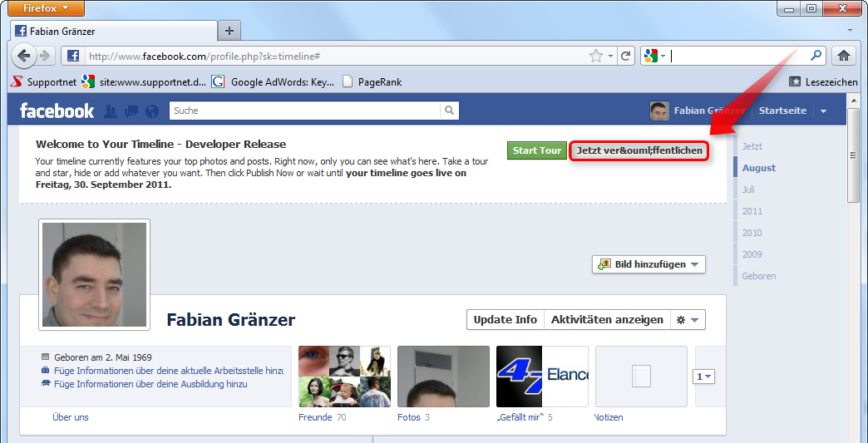This screenshot has width=868, height=443.
Task: Jump to Juli in the timeline navigation
Action: pos(748,190)
